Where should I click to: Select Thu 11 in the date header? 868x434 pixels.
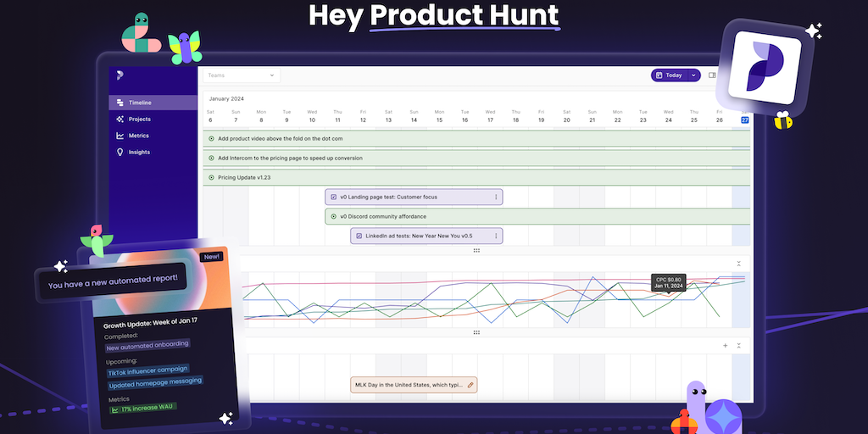pos(337,116)
